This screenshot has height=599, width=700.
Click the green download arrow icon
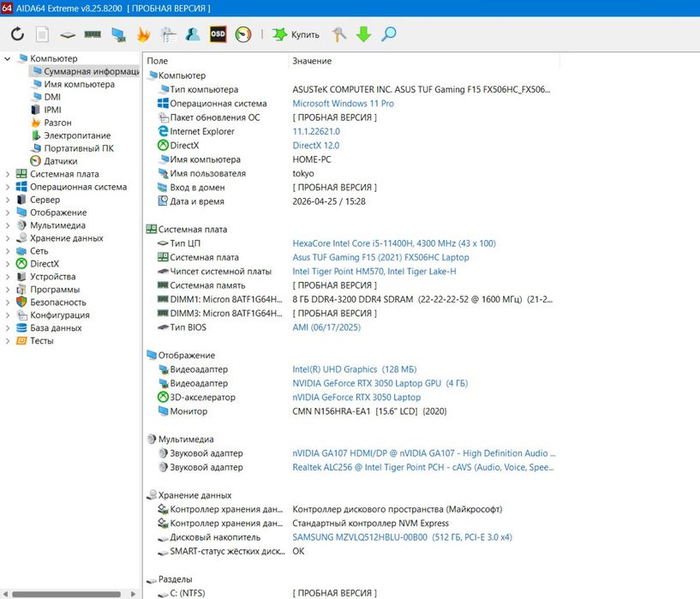(x=363, y=34)
